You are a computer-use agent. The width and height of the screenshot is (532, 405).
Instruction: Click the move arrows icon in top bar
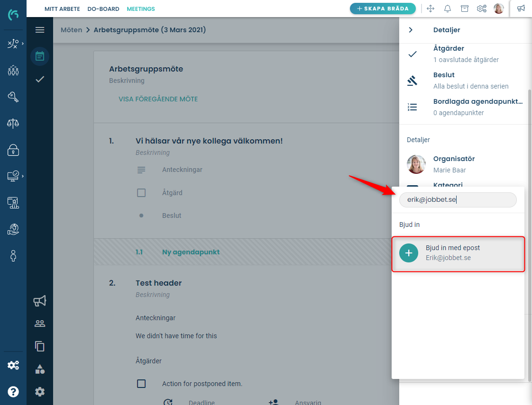pyautogui.click(x=431, y=9)
